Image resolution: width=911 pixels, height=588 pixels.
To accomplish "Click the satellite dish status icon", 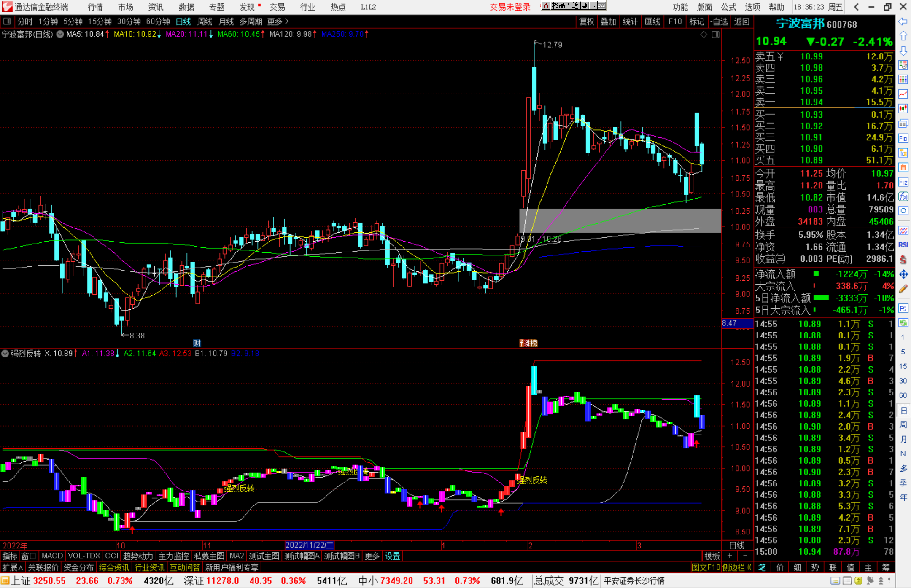I will tap(870, 580).
